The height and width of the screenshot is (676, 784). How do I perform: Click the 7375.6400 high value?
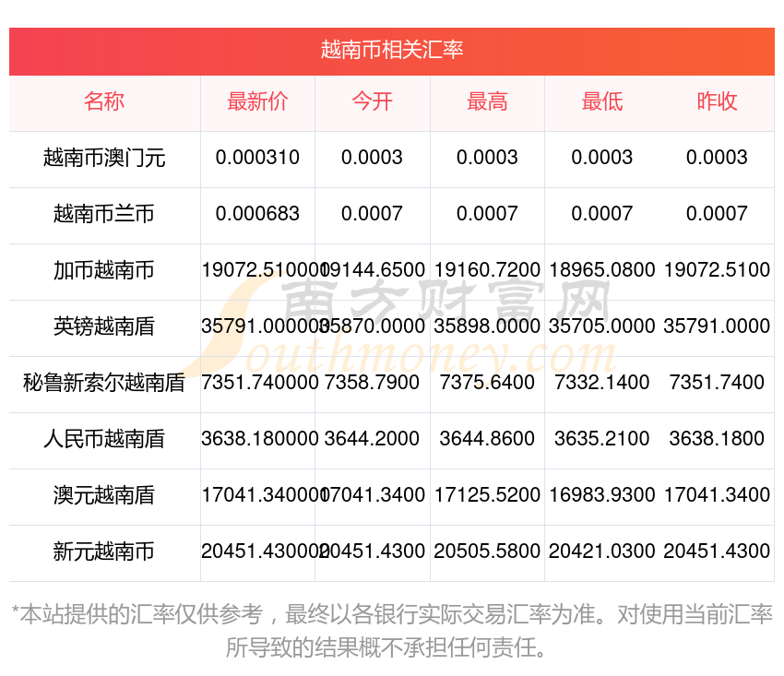pyautogui.click(x=487, y=383)
